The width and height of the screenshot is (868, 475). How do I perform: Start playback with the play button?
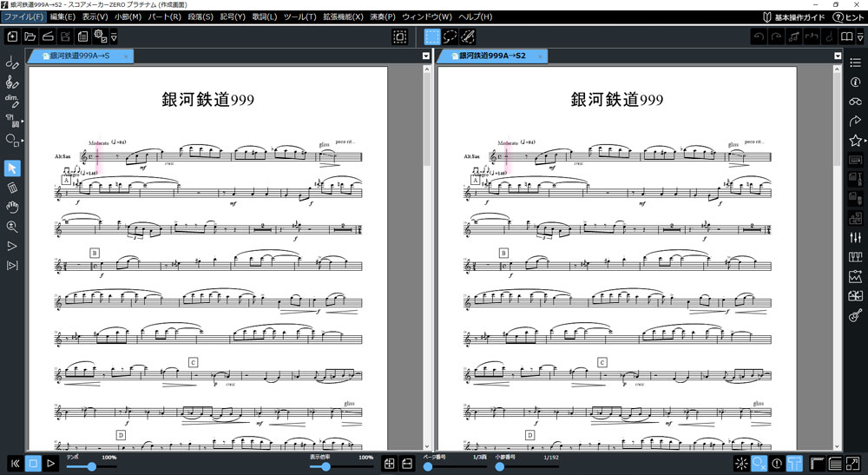pos(51,464)
